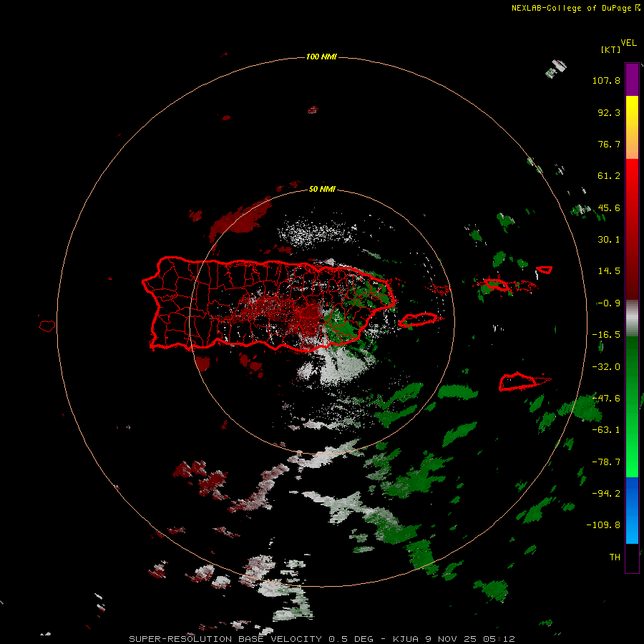Click the 76.7 legend value
The height and width of the screenshot is (644, 644).
[609, 144]
